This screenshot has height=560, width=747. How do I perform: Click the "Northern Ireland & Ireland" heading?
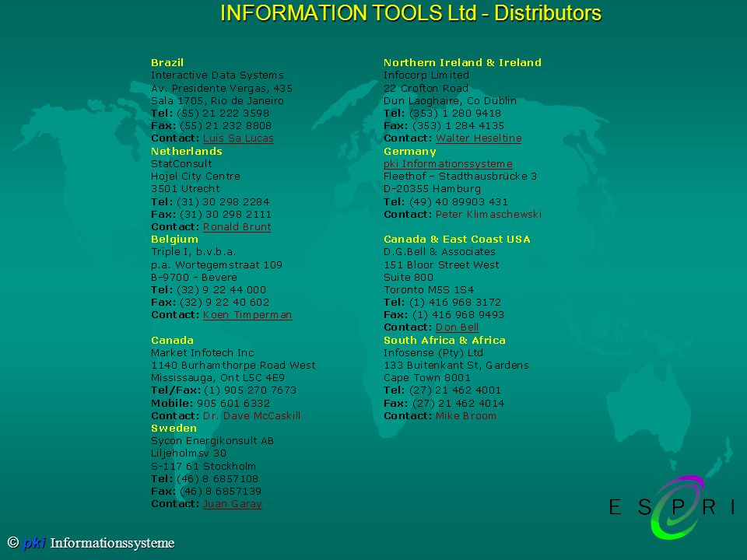click(x=462, y=63)
